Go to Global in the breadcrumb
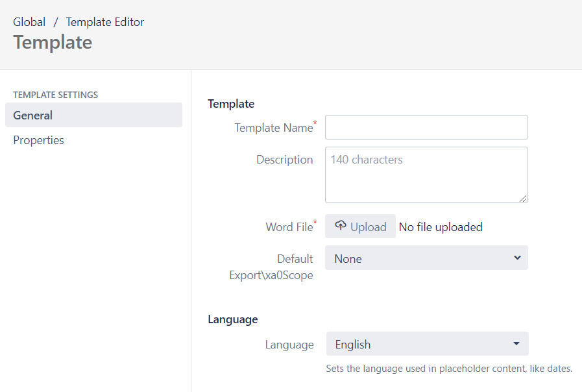This screenshot has width=582, height=392. (29, 22)
